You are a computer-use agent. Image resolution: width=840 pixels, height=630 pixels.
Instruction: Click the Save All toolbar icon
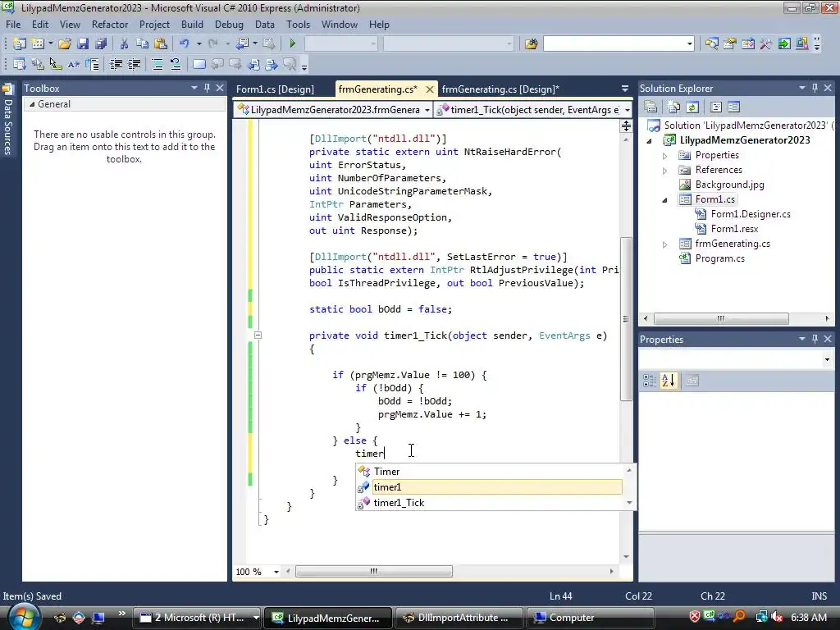[101, 43]
